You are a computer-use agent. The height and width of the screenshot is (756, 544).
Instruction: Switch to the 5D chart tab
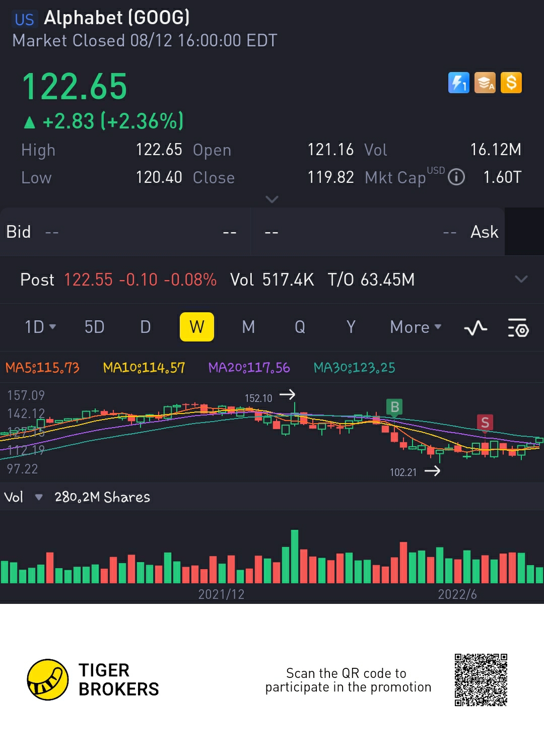(x=94, y=327)
